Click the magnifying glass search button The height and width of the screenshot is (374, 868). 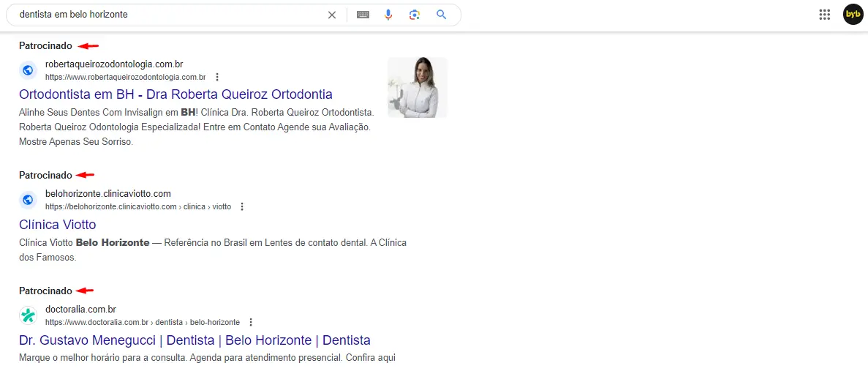(x=441, y=15)
